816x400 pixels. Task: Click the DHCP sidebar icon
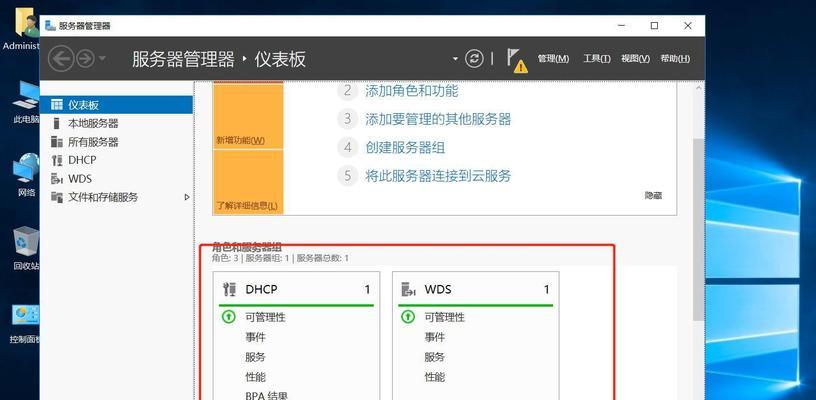pos(57,160)
